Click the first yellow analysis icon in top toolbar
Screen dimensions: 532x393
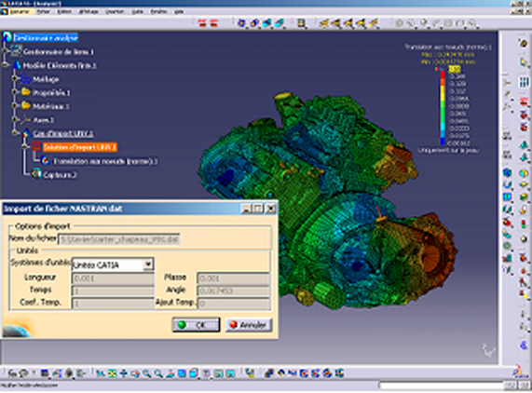[324, 23]
